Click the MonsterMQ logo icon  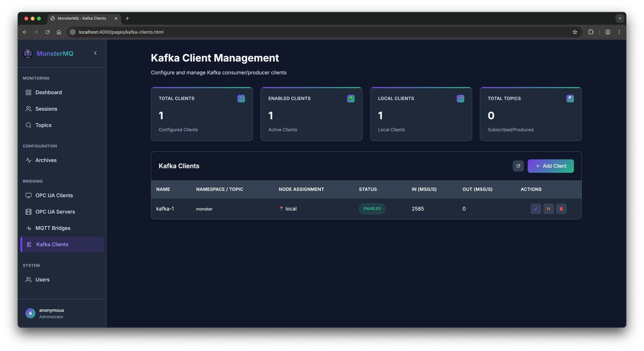click(28, 53)
